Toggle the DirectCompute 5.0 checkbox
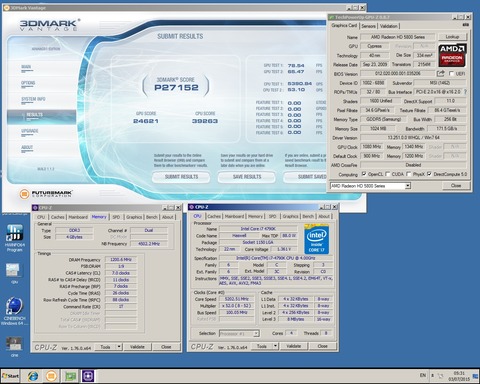The width and height of the screenshot is (480, 384). tap(429, 174)
